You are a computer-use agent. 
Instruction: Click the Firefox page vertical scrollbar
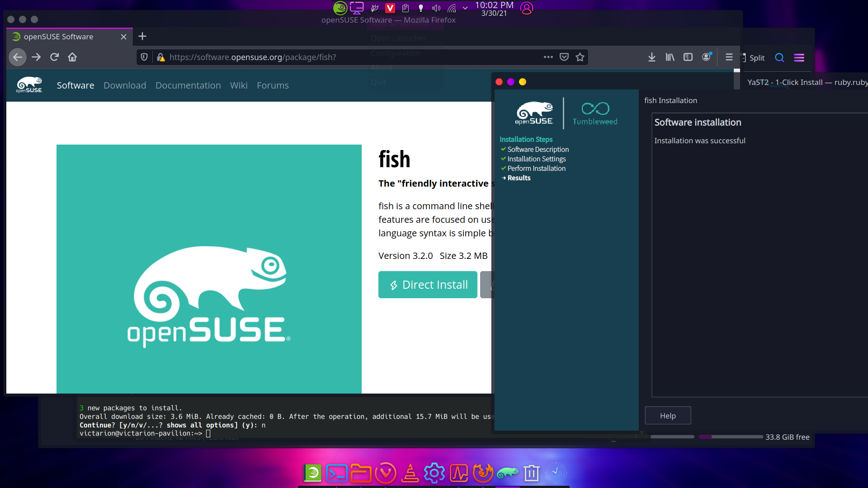(737, 79)
